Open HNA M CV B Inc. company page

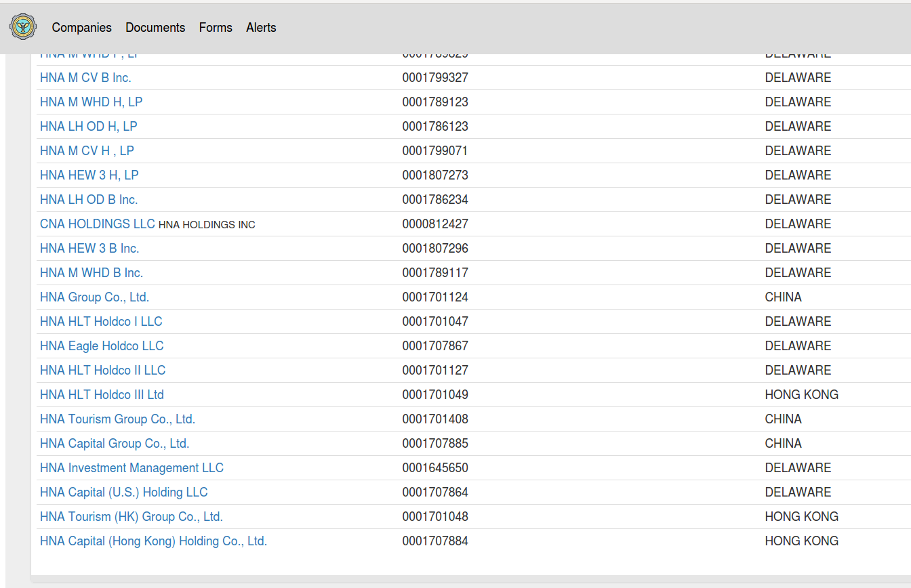coord(85,78)
